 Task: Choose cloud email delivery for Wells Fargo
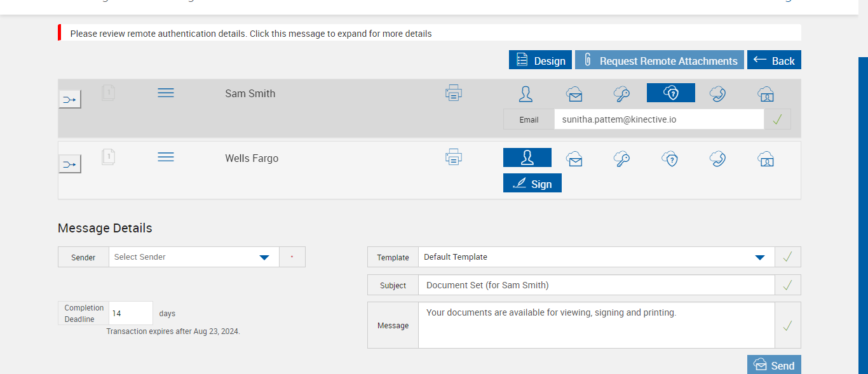pyautogui.click(x=574, y=158)
